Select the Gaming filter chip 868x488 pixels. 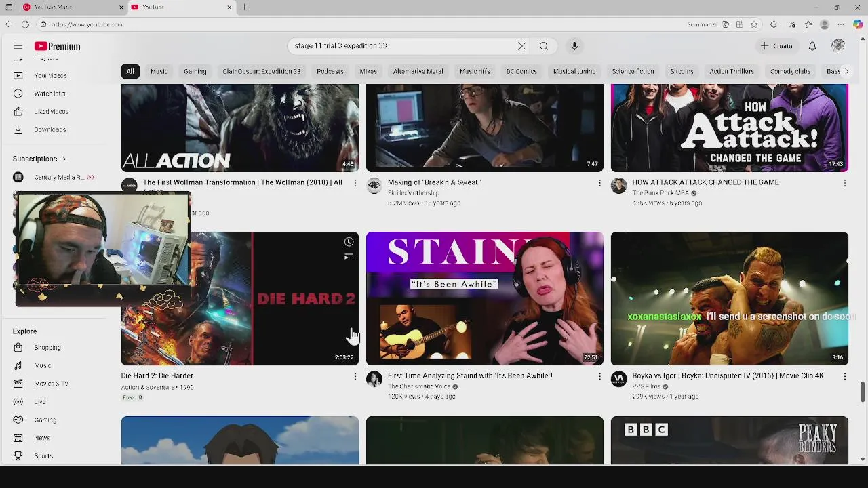(x=195, y=71)
